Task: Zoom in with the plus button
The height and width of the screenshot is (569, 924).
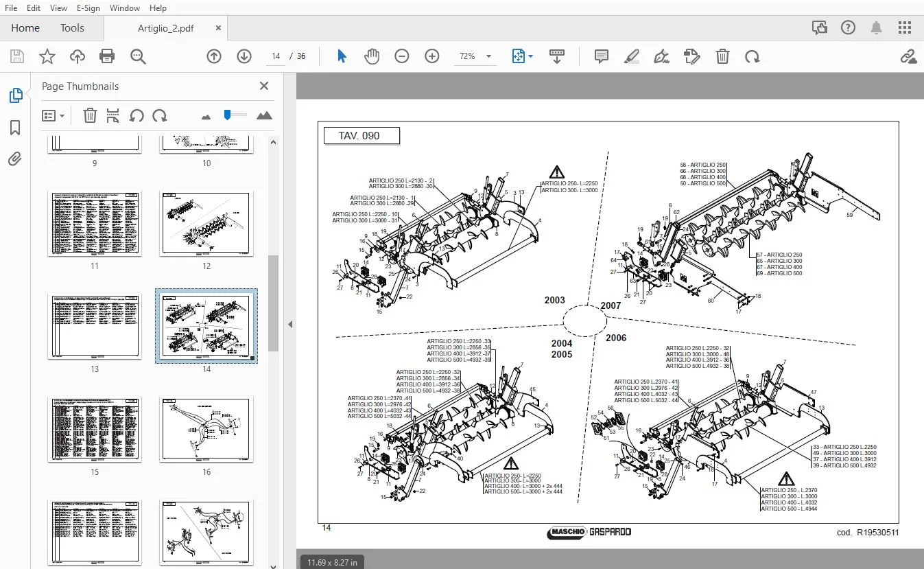Action: [x=432, y=56]
